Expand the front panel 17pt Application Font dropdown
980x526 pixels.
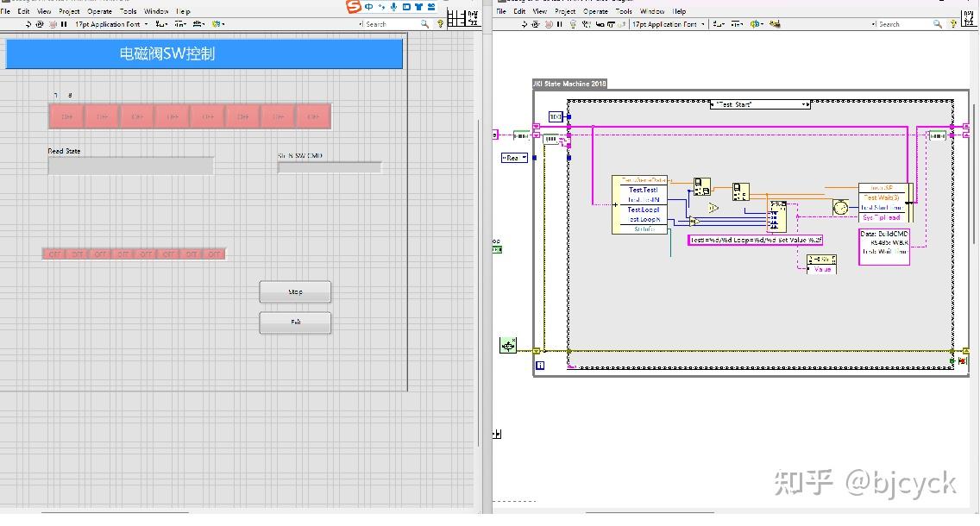[146, 24]
